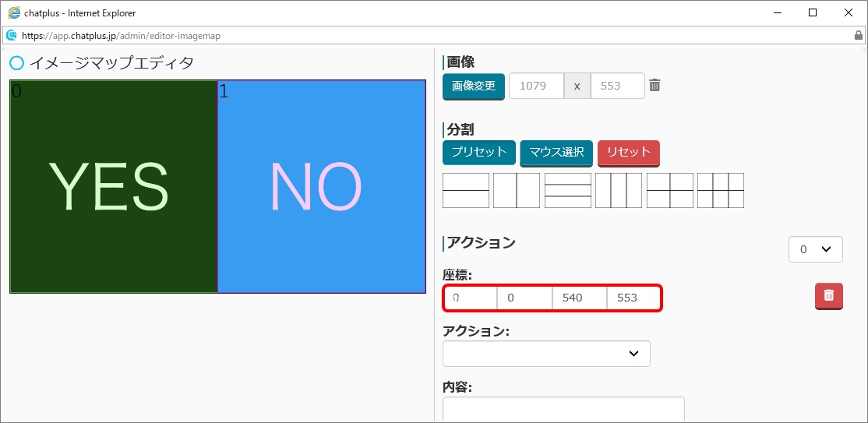Open the action number dropdown showing 0
Viewport: 868px width, 423px height.
tap(816, 249)
